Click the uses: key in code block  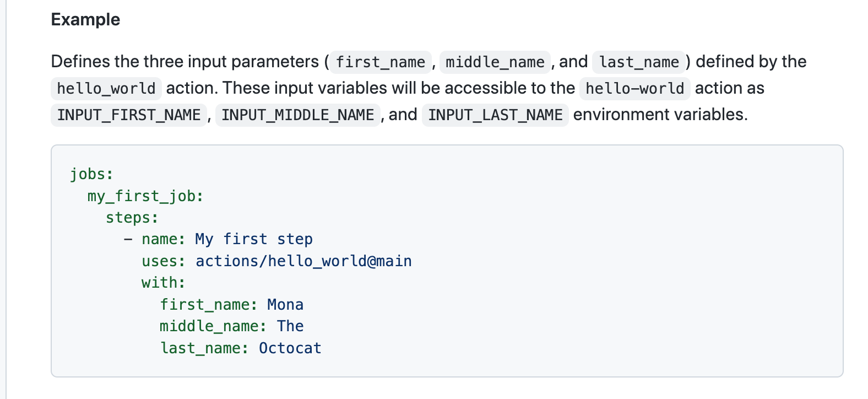[163, 261]
